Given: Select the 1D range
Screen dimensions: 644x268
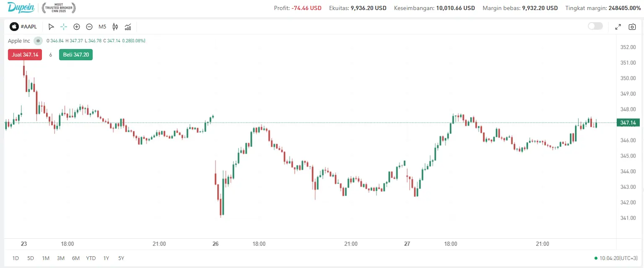Looking at the screenshot, I should pyautogui.click(x=16, y=258).
